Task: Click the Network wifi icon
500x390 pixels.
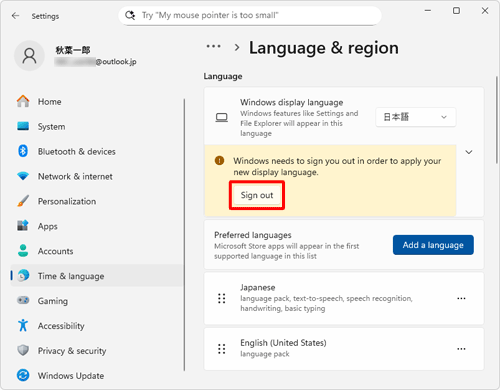Action: pyautogui.click(x=23, y=176)
